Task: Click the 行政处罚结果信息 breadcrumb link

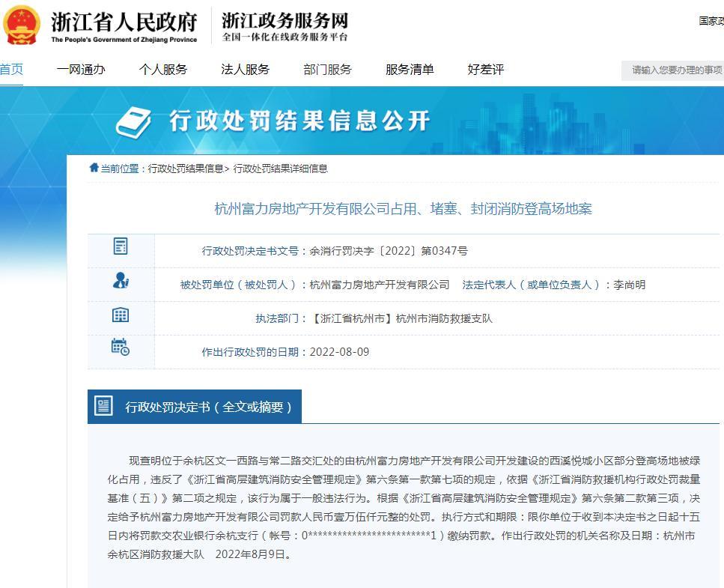Action: [186, 169]
